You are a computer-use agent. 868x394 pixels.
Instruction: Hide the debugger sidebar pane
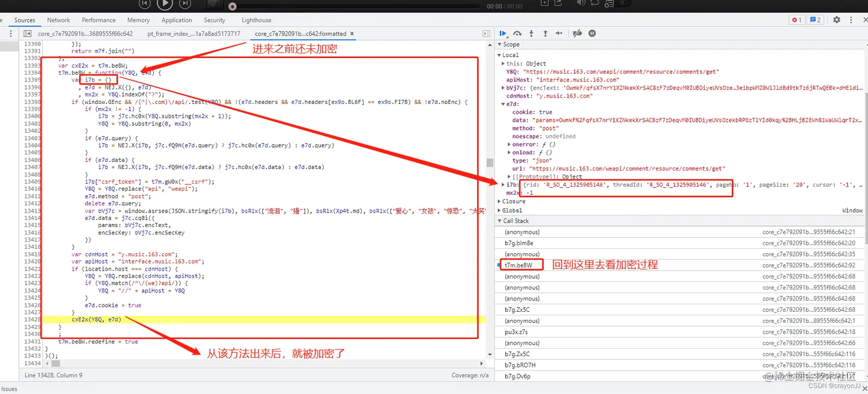point(486,34)
